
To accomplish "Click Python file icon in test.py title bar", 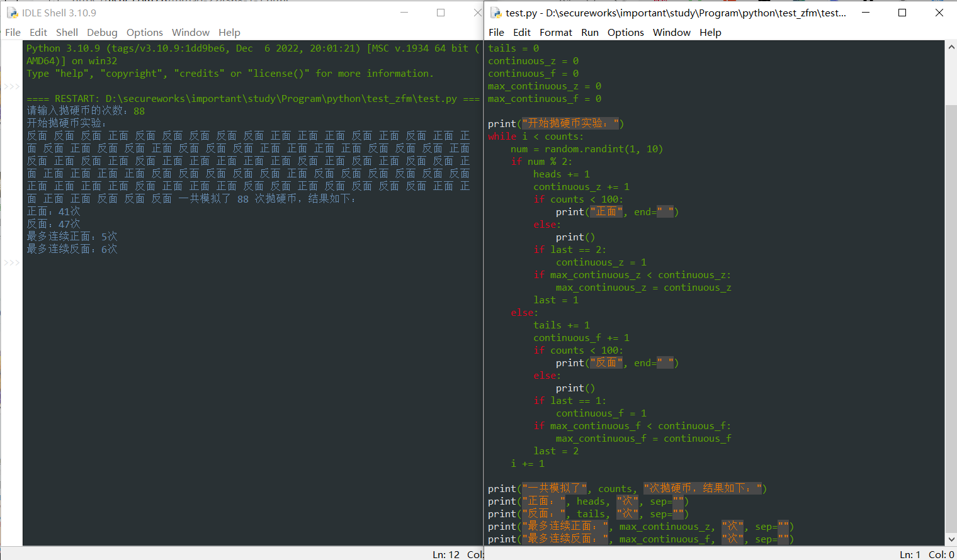I will [496, 13].
